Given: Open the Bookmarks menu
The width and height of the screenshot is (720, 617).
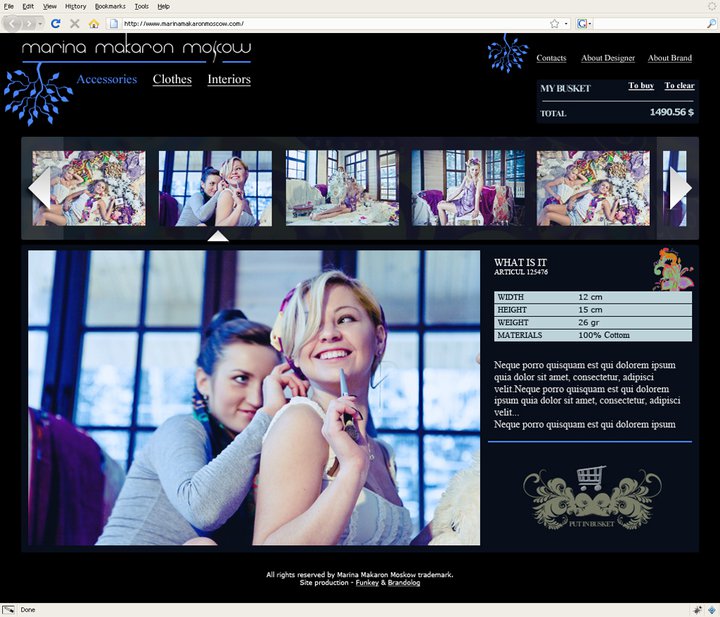Looking at the screenshot, I should [x=110, y=6].
